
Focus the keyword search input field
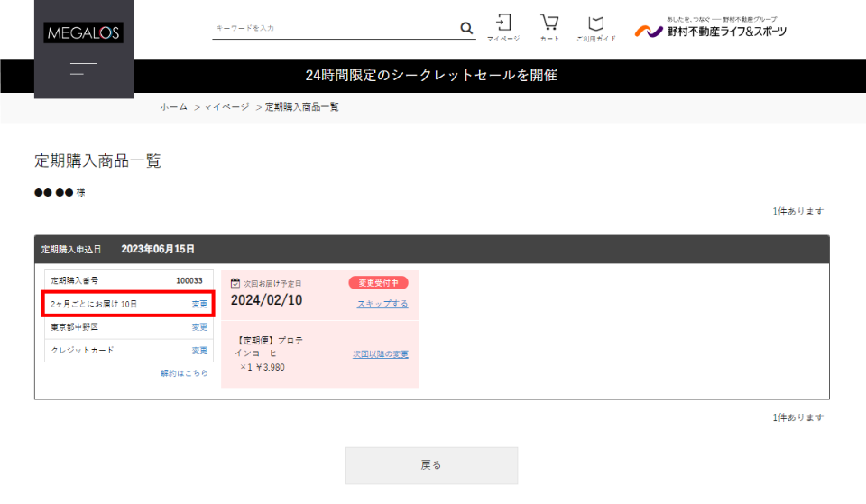pyautogui.click(x=334, y=28)
